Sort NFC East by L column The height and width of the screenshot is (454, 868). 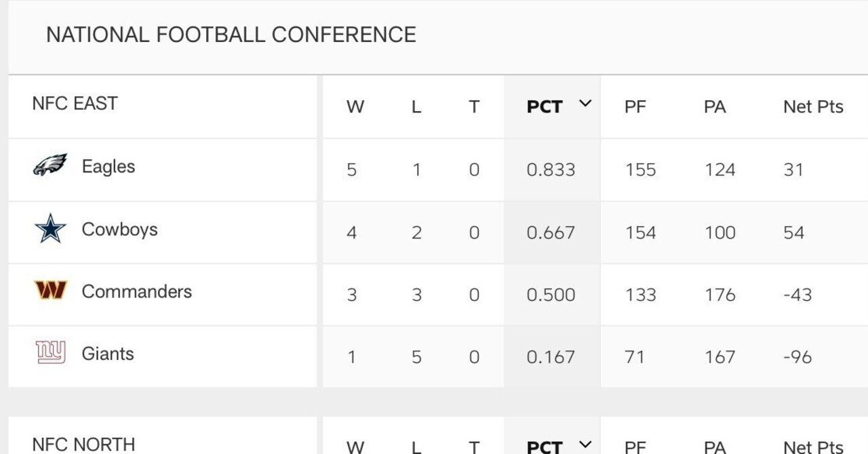click(x=416, y=107)
